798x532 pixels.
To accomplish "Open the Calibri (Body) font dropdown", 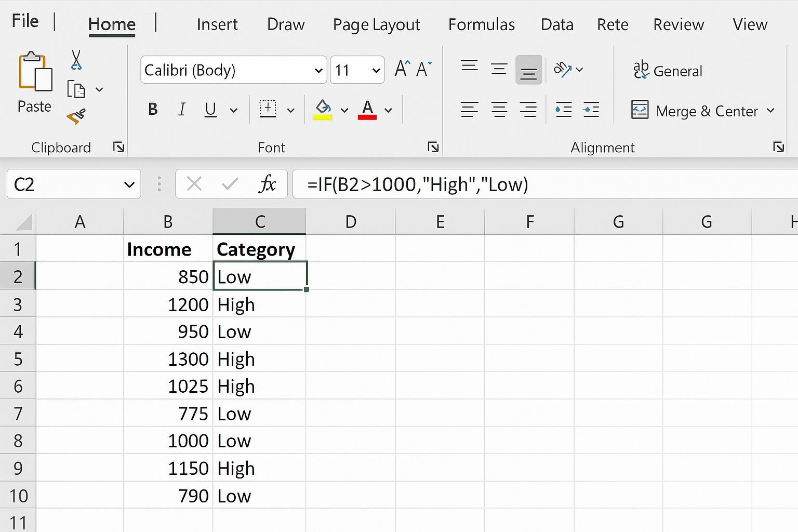I will [318, 71].
